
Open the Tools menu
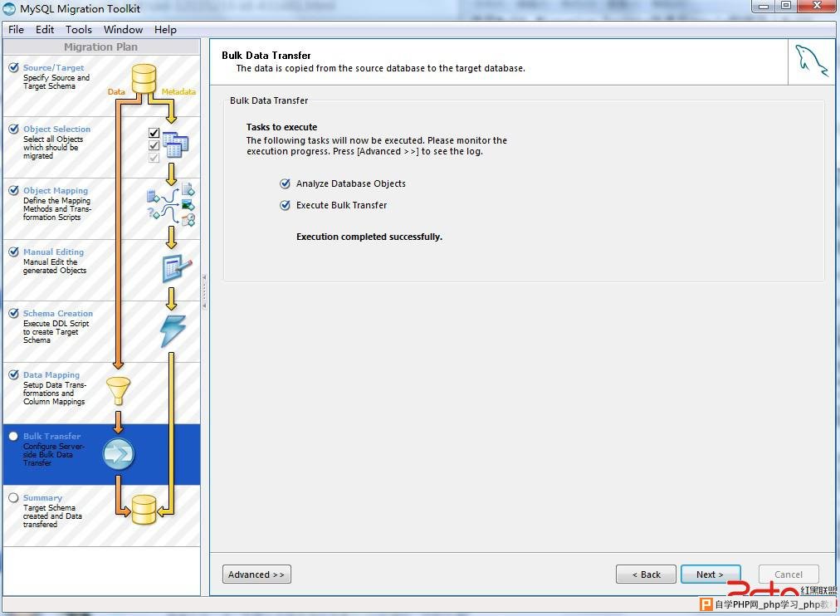click(x=79, y=29)
